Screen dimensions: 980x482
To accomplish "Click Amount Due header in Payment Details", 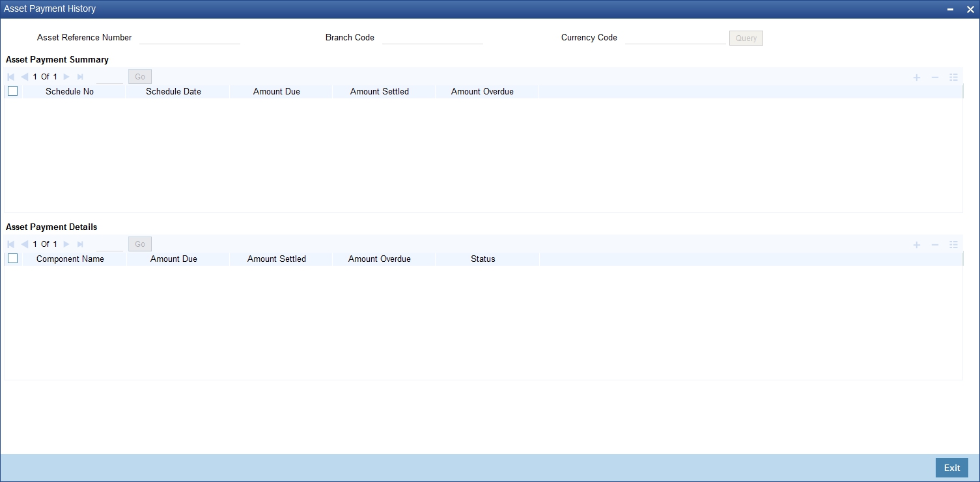I will 174,259.
